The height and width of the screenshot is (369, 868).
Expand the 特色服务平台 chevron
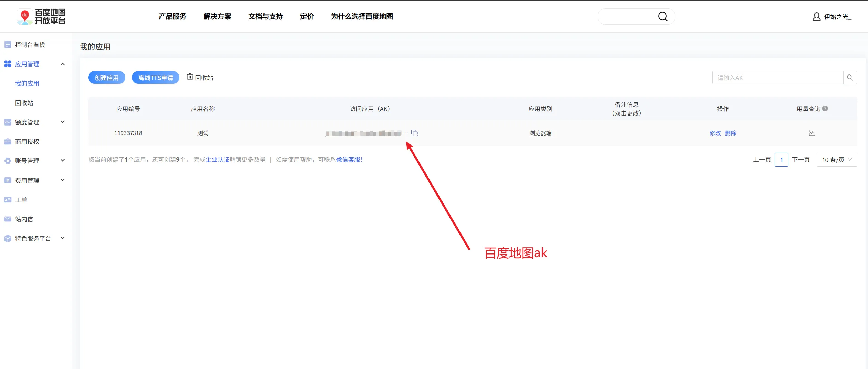(x=63, y=238)
